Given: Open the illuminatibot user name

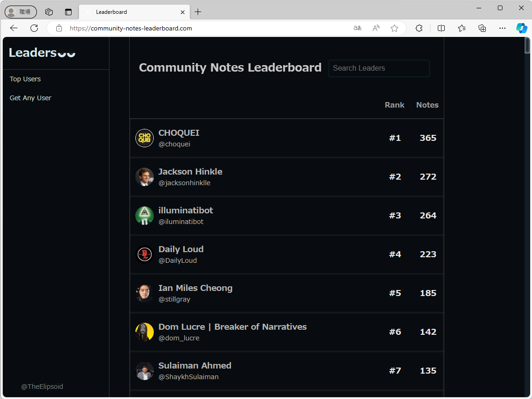Looking at the screenshot, I should (x=186, y=211).
